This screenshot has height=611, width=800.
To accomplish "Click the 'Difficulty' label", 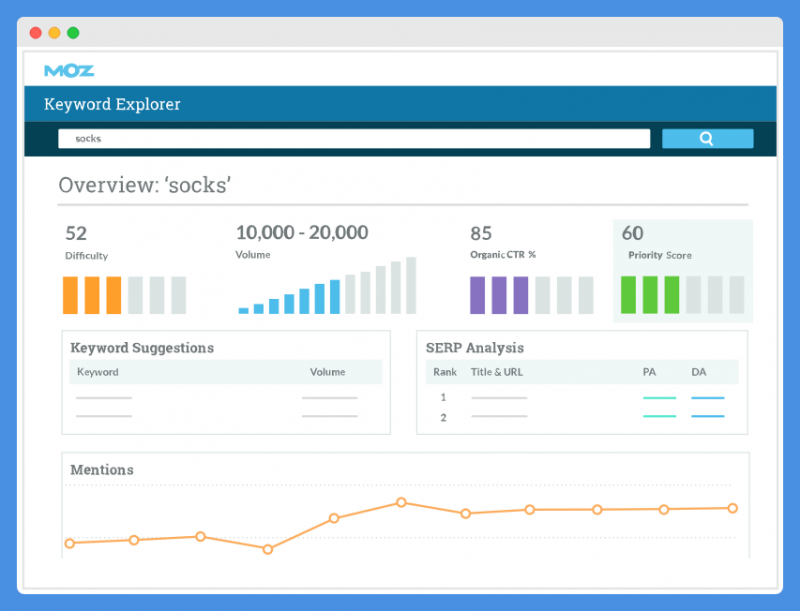I will (x=86, y=256).
